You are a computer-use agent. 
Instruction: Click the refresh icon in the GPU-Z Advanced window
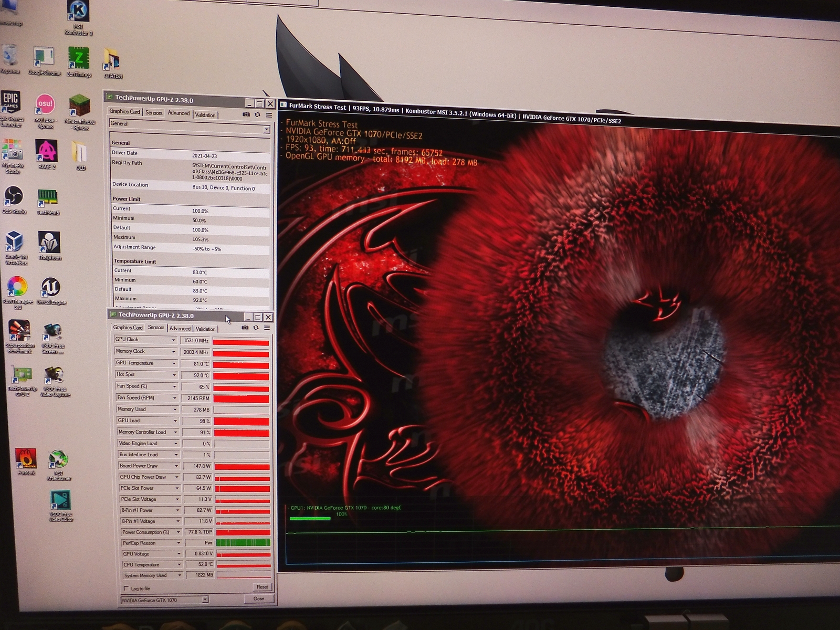click(257, 114)
